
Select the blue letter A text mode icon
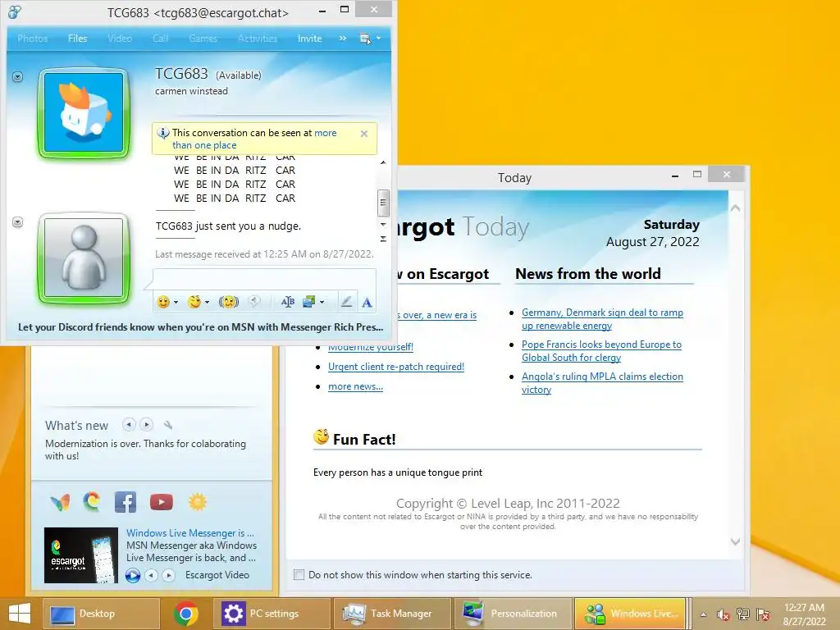367,303
